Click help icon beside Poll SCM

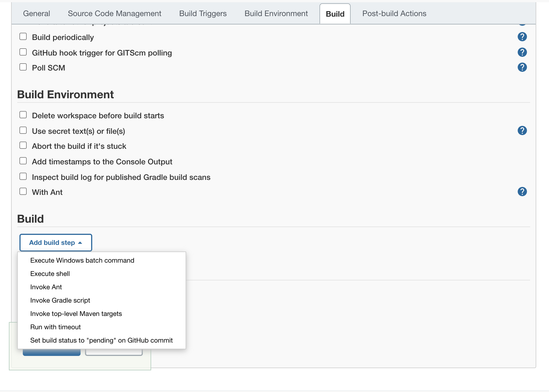tap(522, 67)
